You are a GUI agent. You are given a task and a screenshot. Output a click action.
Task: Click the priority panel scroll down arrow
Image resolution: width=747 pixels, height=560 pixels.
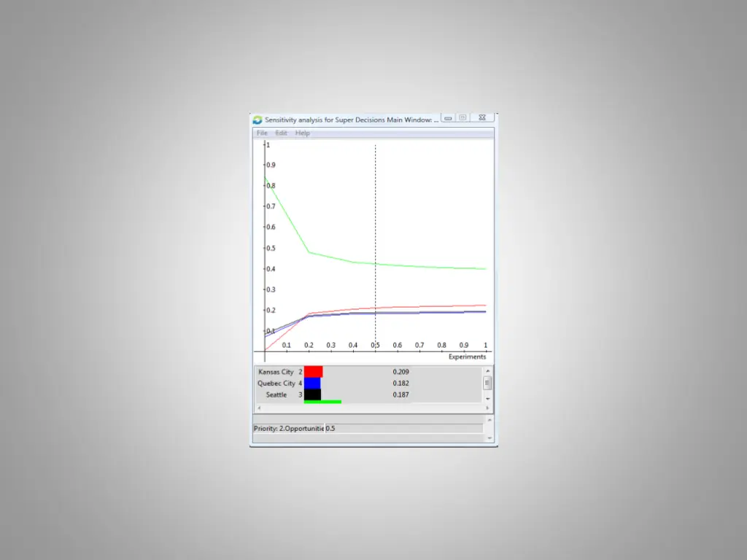[489, 438]
